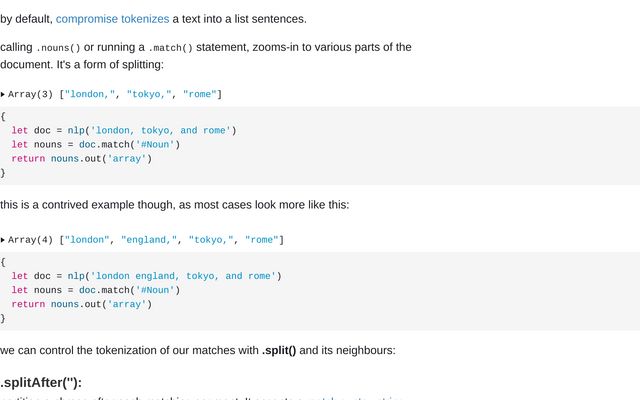Expand the Array(4) output triangle

3,240
